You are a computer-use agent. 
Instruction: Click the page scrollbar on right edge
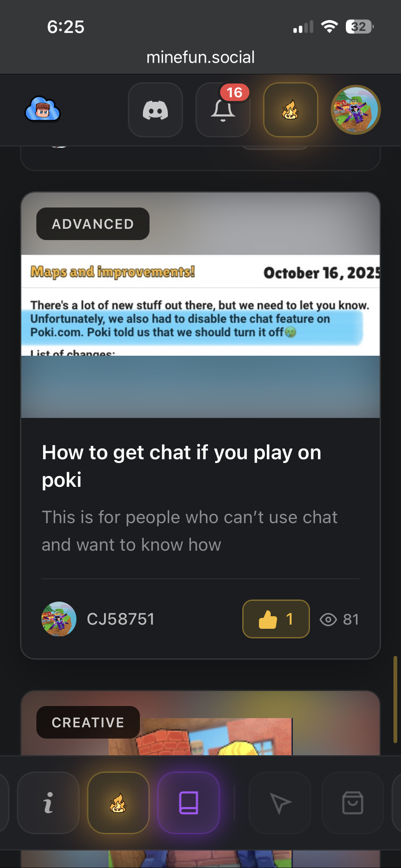(x=395, y=699)
